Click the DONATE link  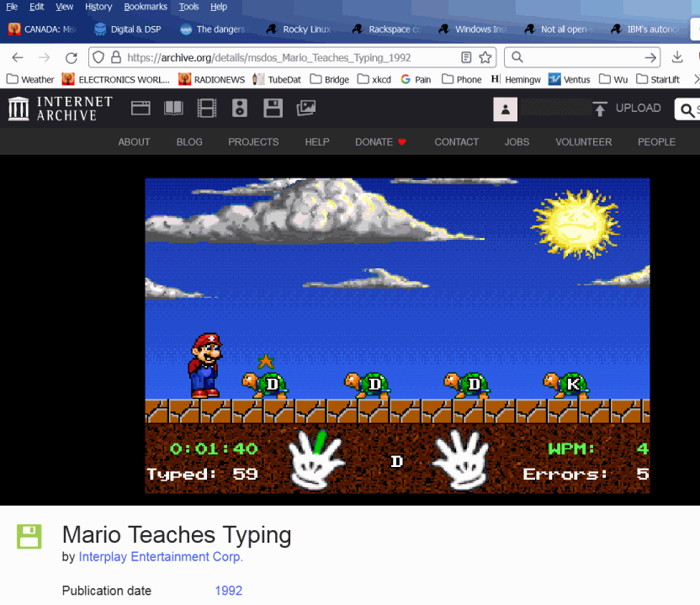click(x=380, y=142)
